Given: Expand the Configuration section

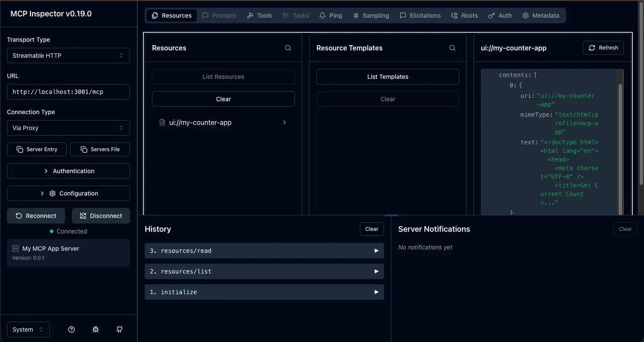Looking at the screenshot, I should pos(68,193).
